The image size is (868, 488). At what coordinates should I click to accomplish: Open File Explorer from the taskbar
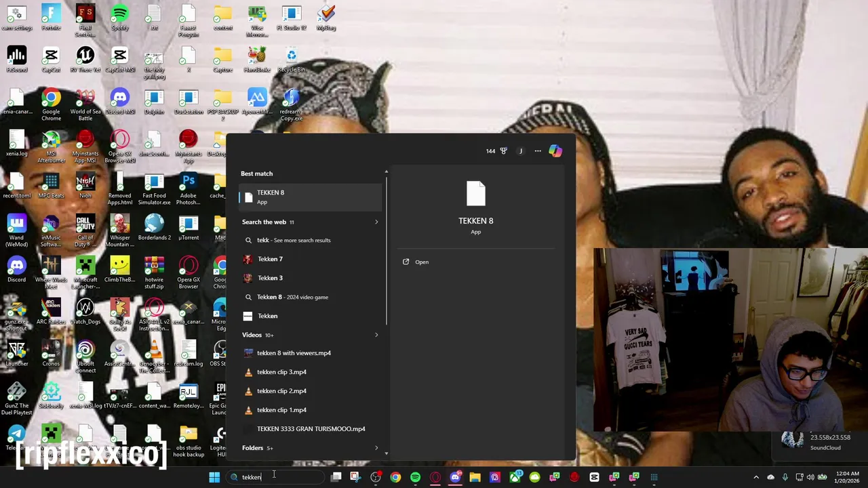[x=475, y=477]
